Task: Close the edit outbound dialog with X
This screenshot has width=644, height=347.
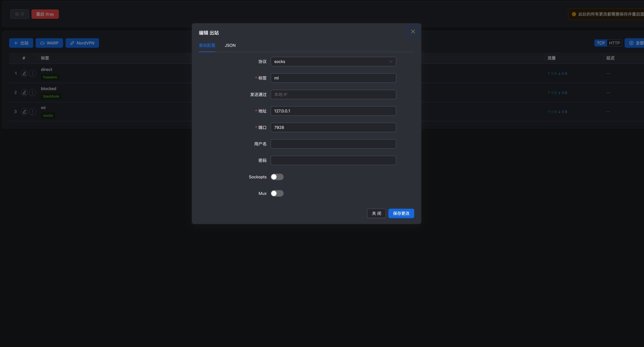Action: coord(413,31)
